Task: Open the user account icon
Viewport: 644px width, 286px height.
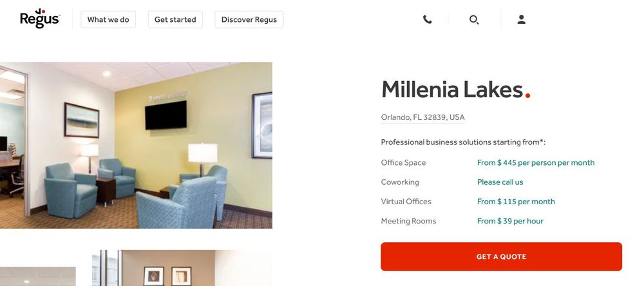Action: tap(521, 19)
